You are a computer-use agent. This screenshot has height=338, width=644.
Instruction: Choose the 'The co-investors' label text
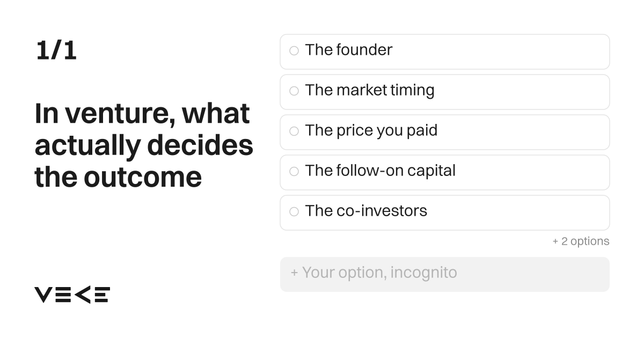[366, 211]
